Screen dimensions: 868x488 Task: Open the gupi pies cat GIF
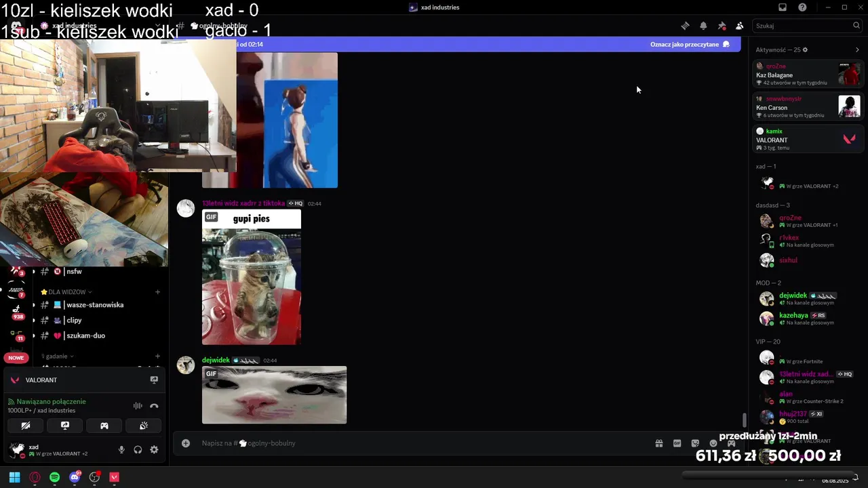tap(251, 277)
